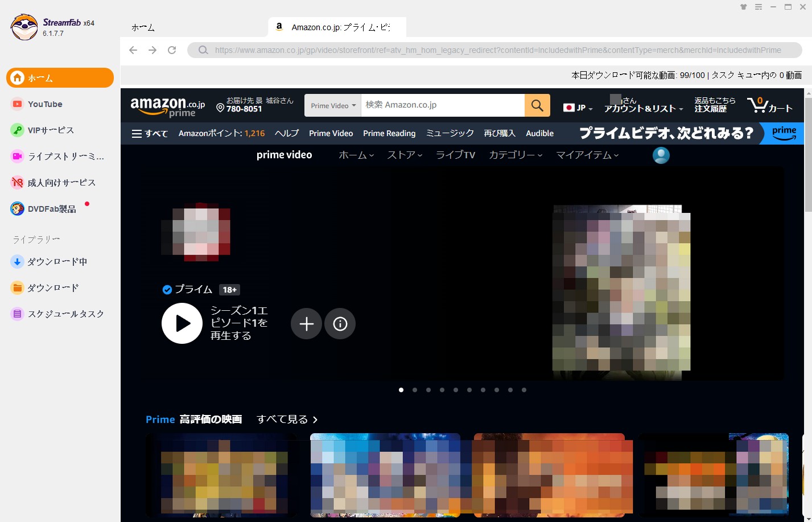Select the second carousel dot
This screenshot has height=522, width=812.
click(415, 390)
